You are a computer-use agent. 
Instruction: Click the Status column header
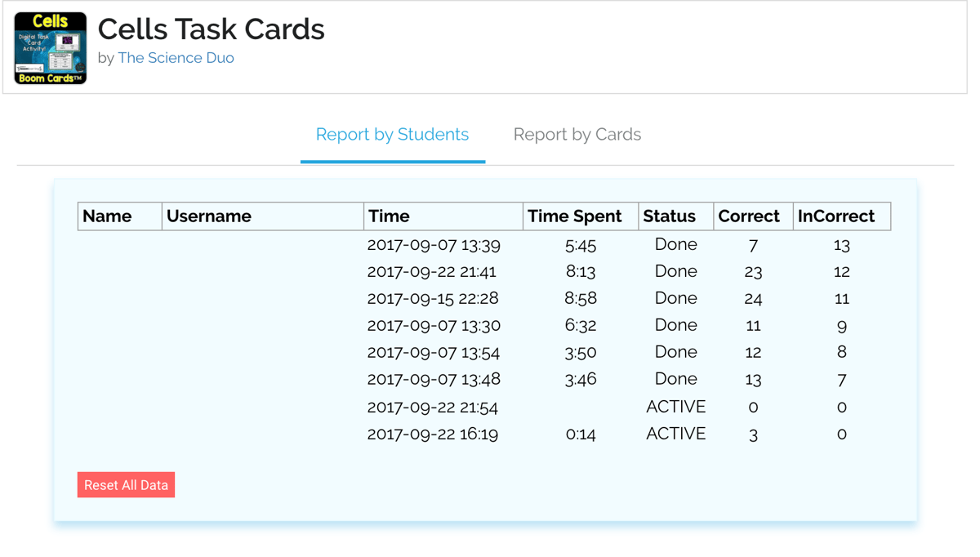click(669, 216)
